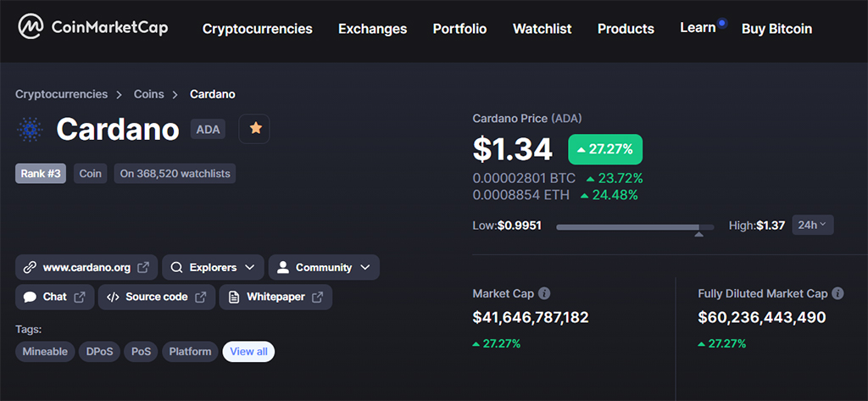Go to the Portfolio page
The height and width of the screenshot is (401, 868).
click(460, 29)
